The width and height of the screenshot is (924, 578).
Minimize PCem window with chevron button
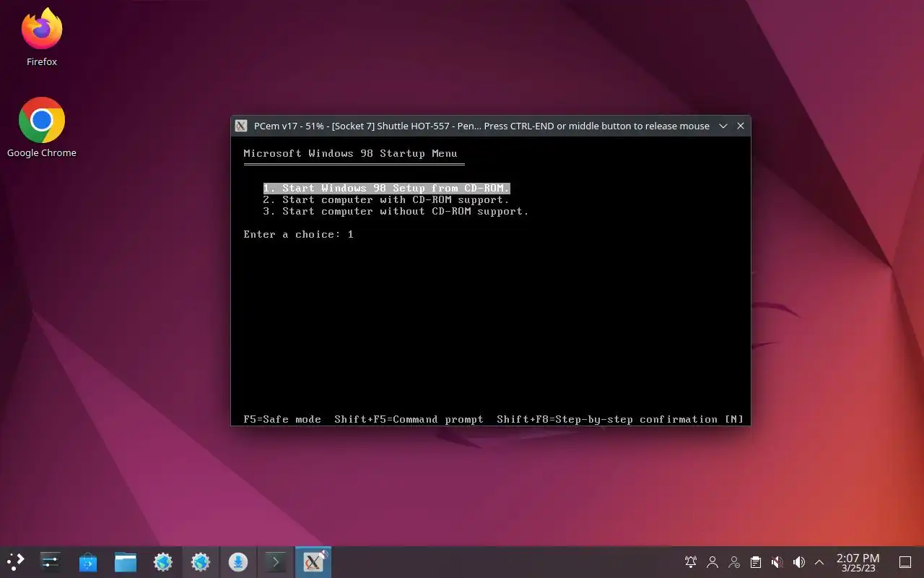pos(723,126)
